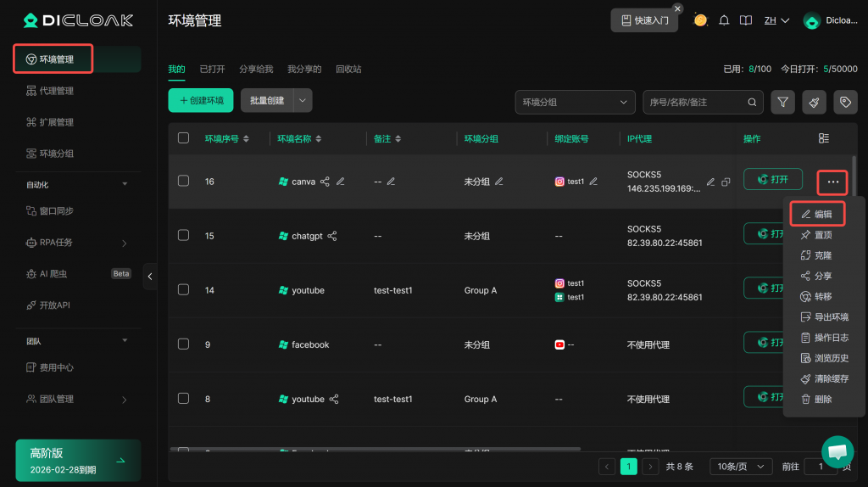Click the tag icon in toolbar
This screenshot has width=868, height=487.
(x=844, y=102)
